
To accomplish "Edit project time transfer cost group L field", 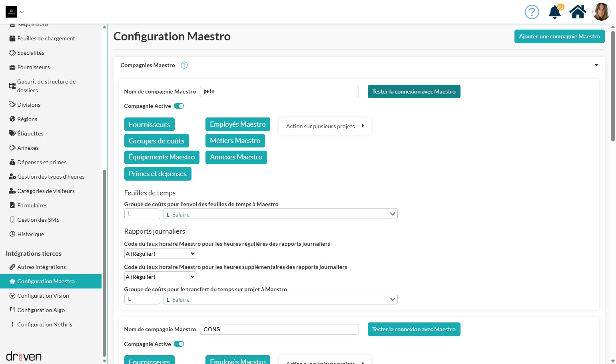I will (x=142, y=299).
